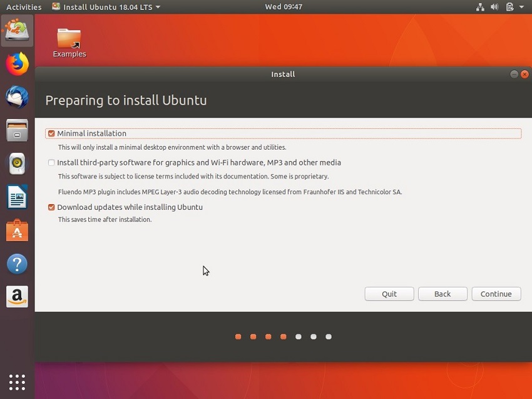
Task: Go back with the Back button
Action: (442, 294)
